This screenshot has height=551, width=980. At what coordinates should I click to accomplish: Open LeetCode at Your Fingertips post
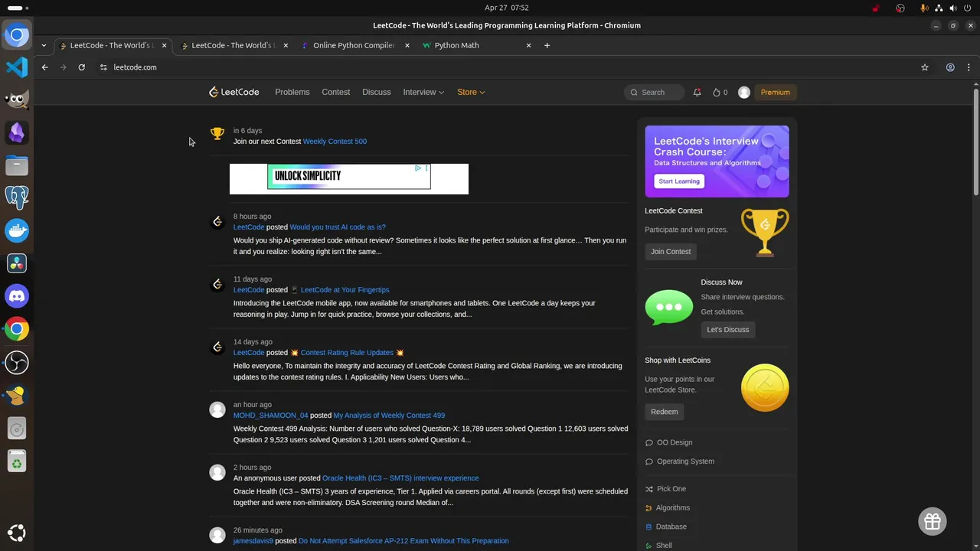[x=345, y=290]
